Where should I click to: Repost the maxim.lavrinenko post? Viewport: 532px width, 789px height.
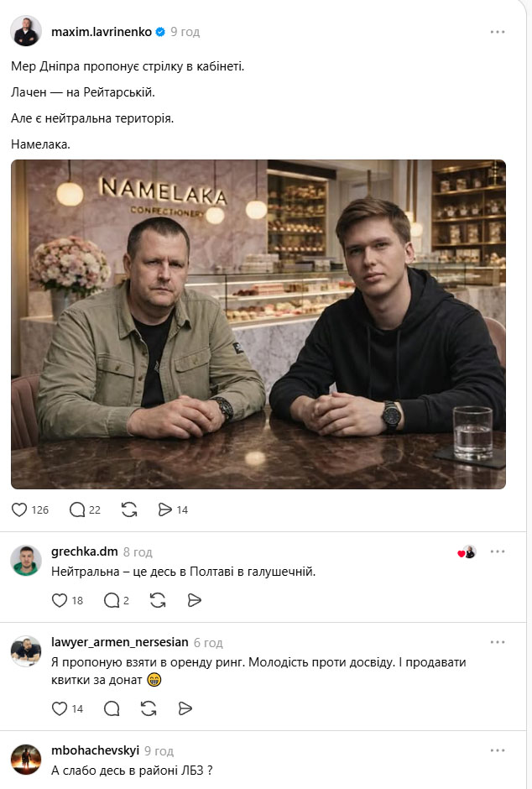[129, 509]
